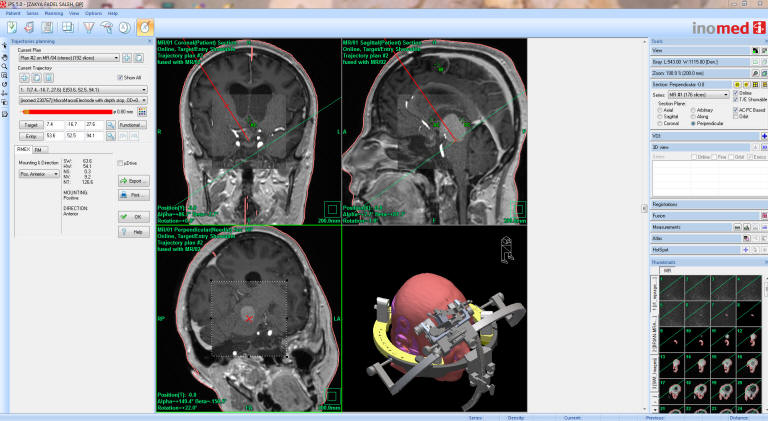Toggle the Show All checkbox
The width and height of the screenshot is (768, 421).
120,77
